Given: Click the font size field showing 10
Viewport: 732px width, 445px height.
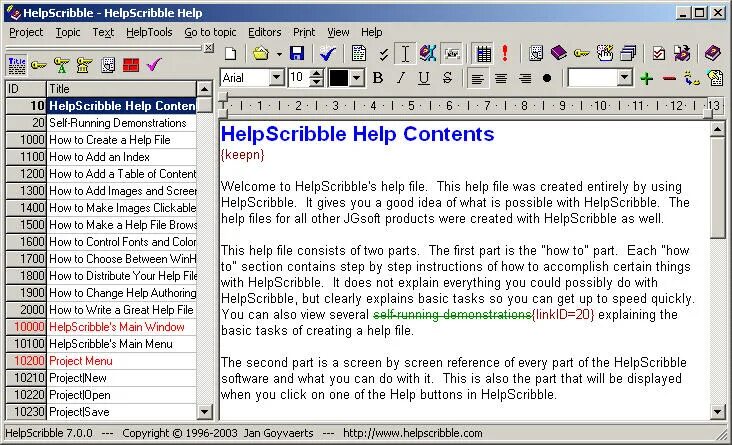Looking at the screenshot, I should pyautogui.click(x=299, y=78).
